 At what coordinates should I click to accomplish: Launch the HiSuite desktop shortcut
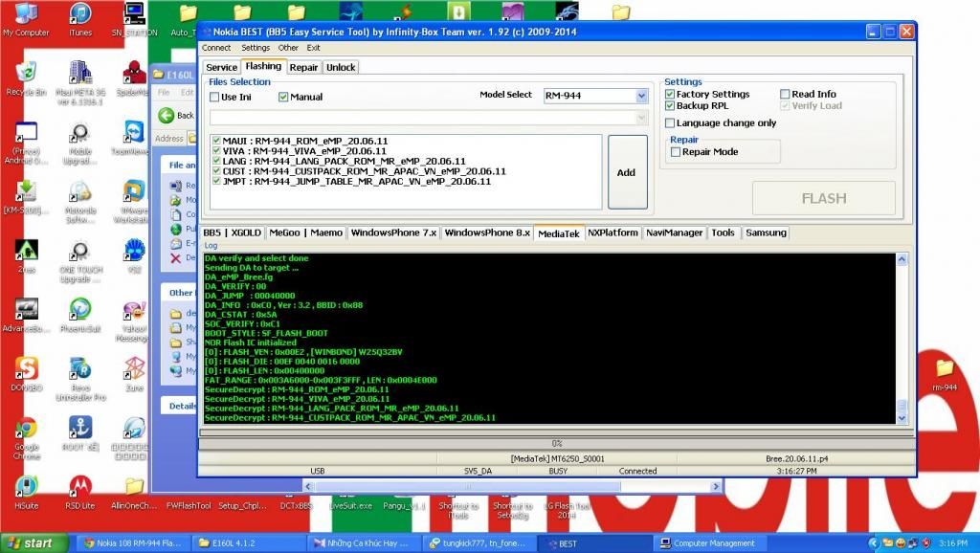(x=26, y=493)
